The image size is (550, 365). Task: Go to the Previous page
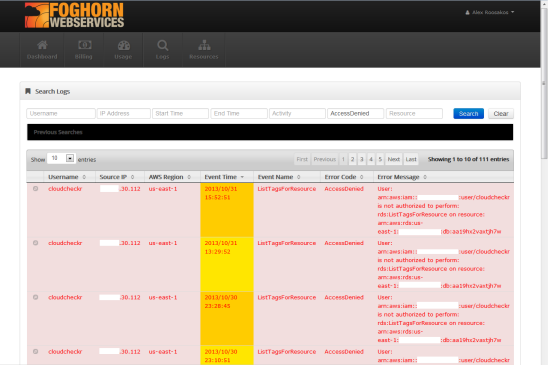(x=324, y=159)
